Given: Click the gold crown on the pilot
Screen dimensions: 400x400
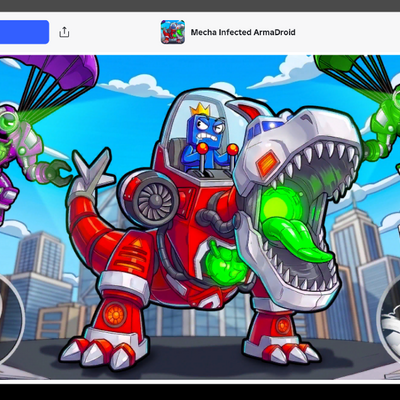Looking at the screenshot, I should (200, 110).
